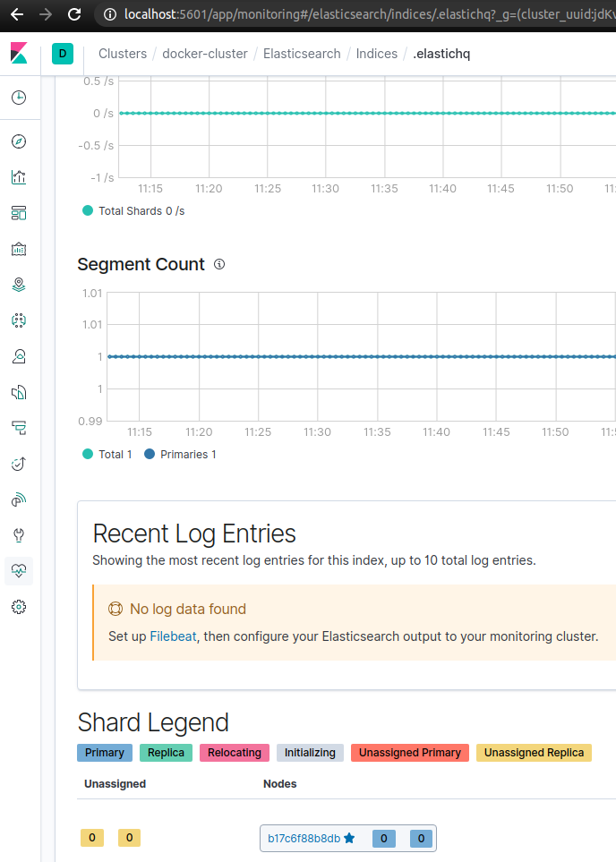616x862 pixels.
Task: Open the Machine Learning app icon
Action: pyautogui.click(x=19, y=320)
